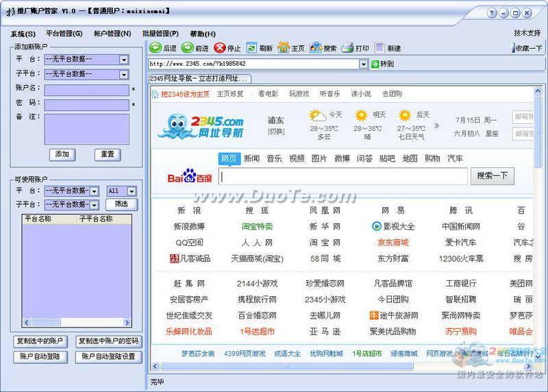Switch to the 2345网址导航 browser tab
The width and height of the screenshot is (548, 392).
click(199, 79)
